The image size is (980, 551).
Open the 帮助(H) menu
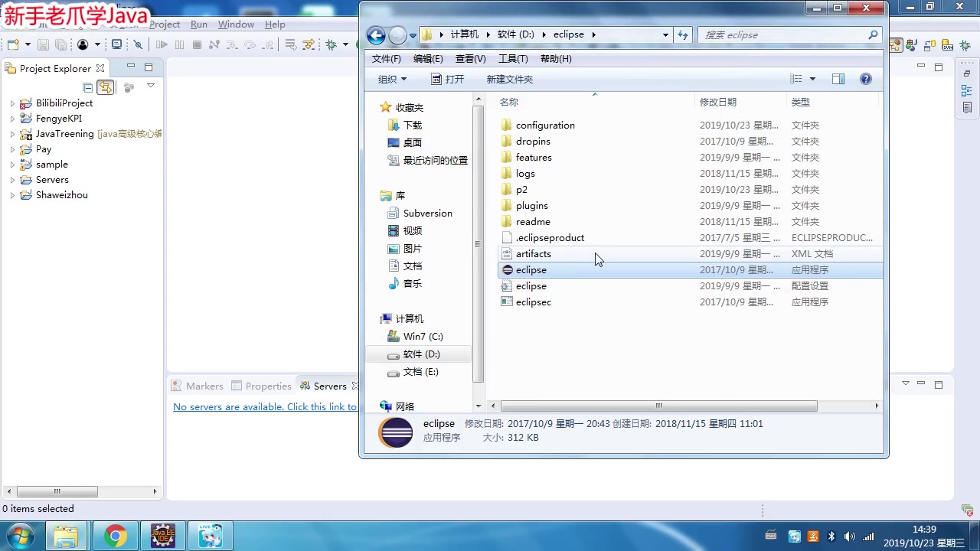coord(556,59)
